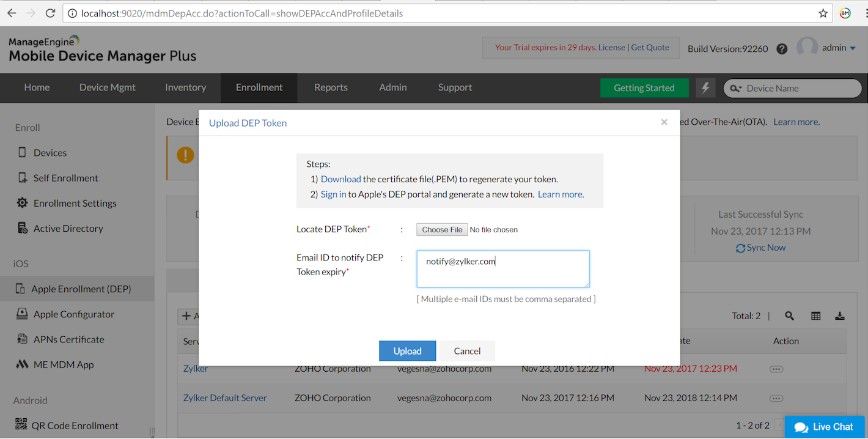This screenshot has width=868, height=439.
Task: Click the ManageEngine Mobile Device Manager Plus logo
Action: click(x=102, y=50)
